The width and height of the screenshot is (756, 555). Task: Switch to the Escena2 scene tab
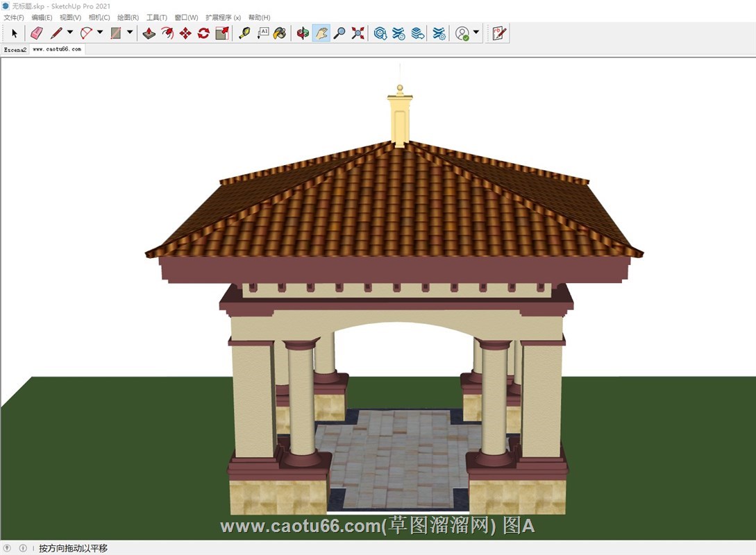(15, 49)
